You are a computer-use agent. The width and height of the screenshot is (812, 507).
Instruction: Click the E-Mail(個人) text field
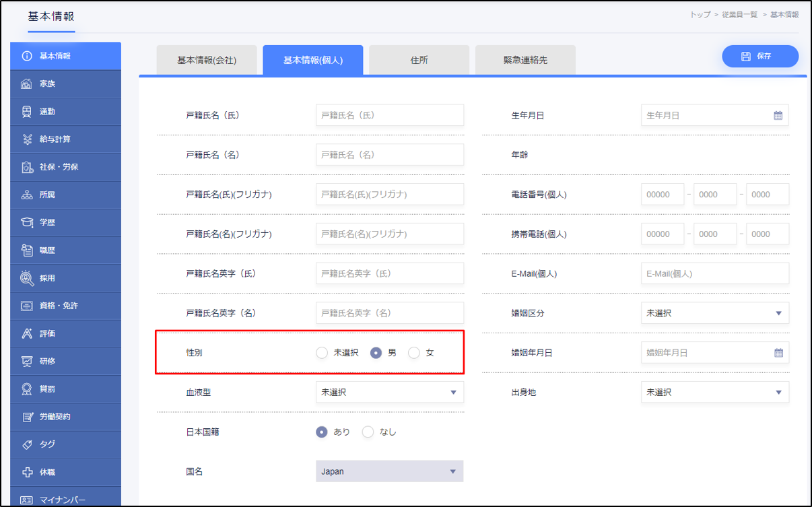click(x=714, y=273)
